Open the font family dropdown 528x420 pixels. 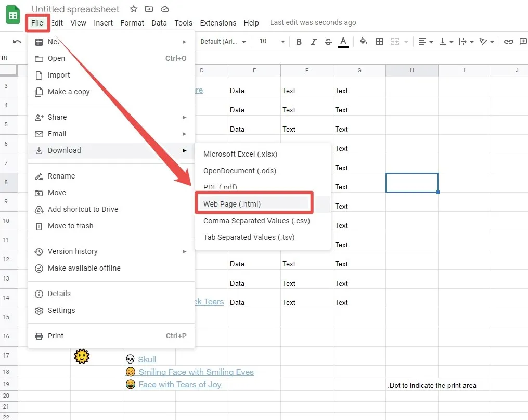(x=223, y=42)
